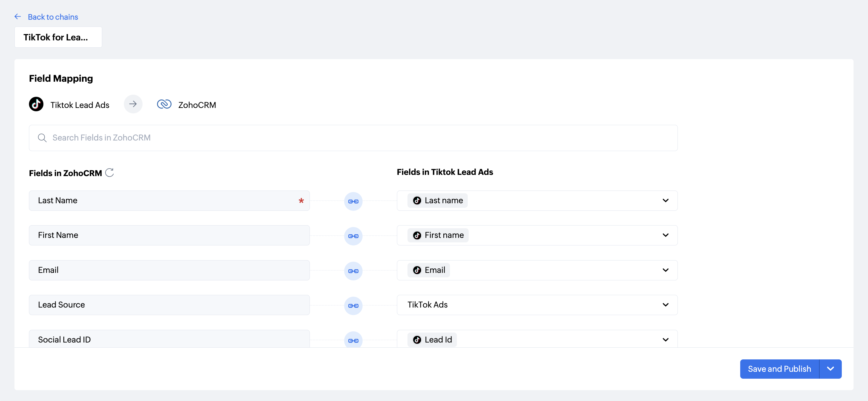Go back to chains link
This screenshot has height=401, width=868.
(53, 17)
